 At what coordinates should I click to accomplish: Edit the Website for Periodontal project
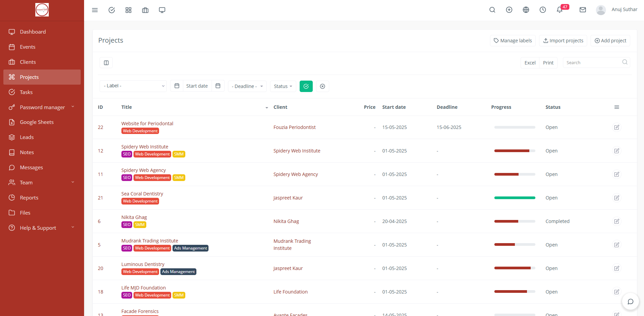[x=617, y=127]
